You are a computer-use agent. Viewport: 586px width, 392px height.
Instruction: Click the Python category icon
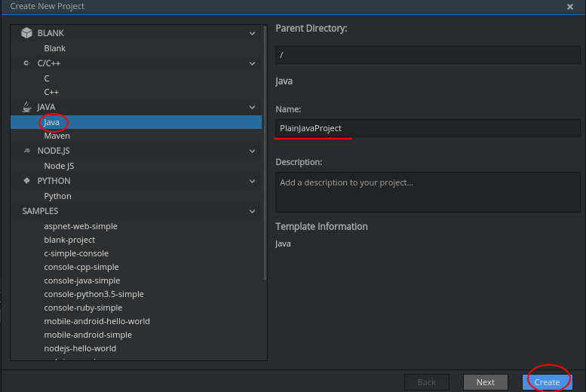pyautogui.click(x=26, y=181)
